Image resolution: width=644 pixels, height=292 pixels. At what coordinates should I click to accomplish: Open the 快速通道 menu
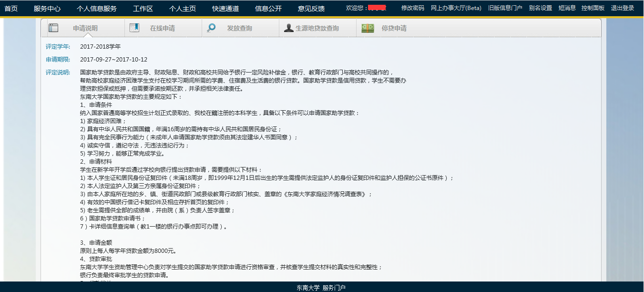[x=225, y=8]
